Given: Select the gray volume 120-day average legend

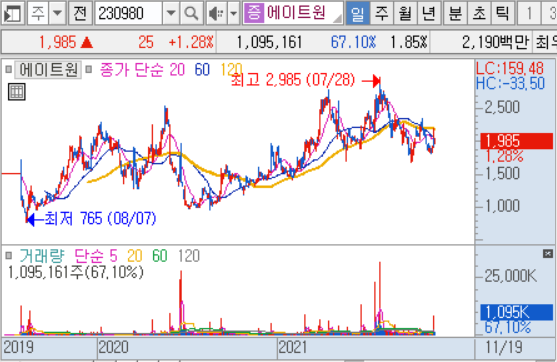Looking at the screenshot, I should [x=189, y=256].
